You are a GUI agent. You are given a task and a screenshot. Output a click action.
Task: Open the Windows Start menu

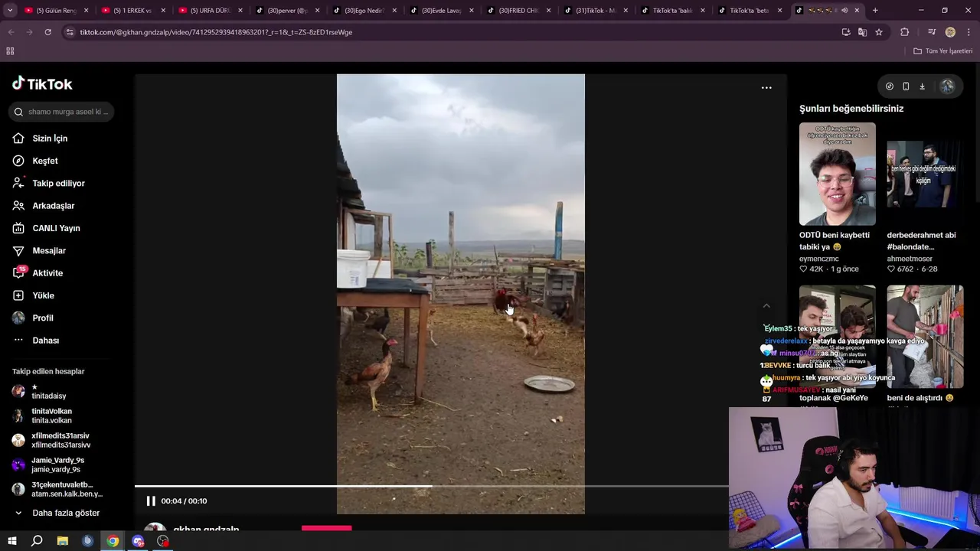coord(12,541)
